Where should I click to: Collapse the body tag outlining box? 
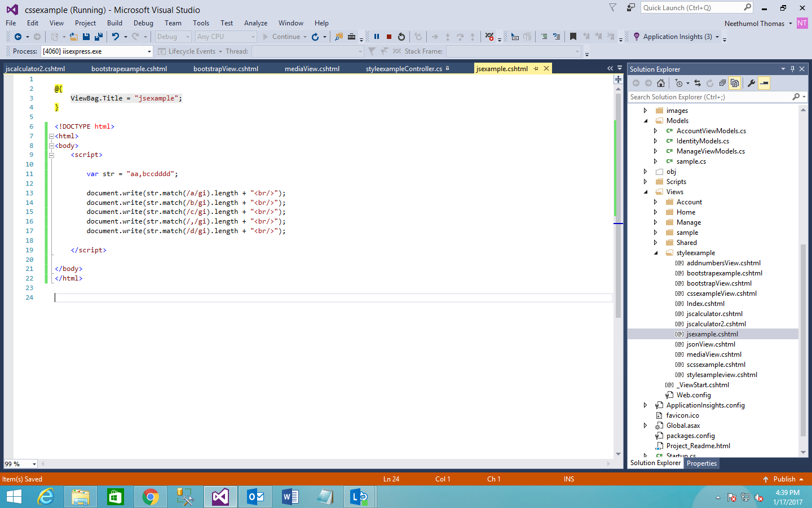click(x=51, y=146)
